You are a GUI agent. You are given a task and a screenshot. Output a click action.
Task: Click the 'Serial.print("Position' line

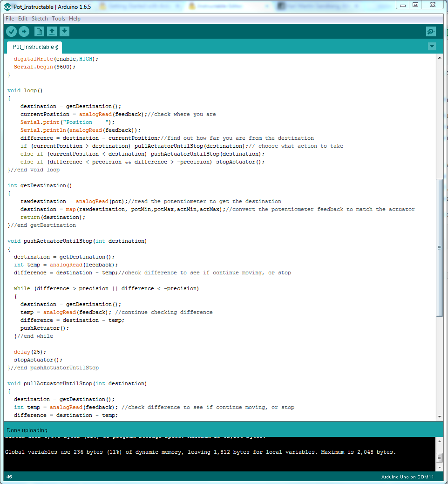68,122
